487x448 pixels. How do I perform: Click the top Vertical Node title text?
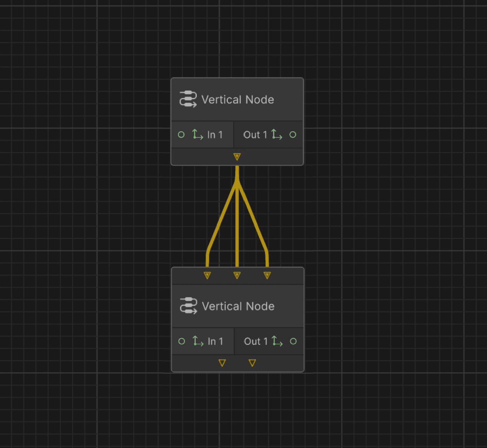tap(237, 100)
